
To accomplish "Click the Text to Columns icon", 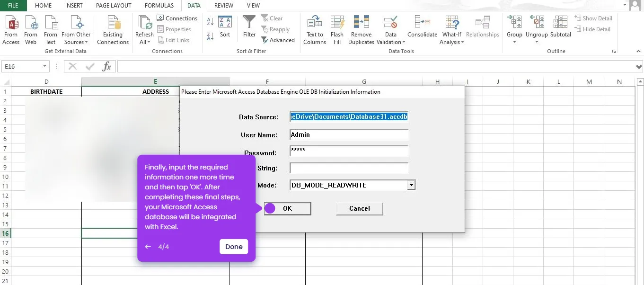I will pos(315,28).
